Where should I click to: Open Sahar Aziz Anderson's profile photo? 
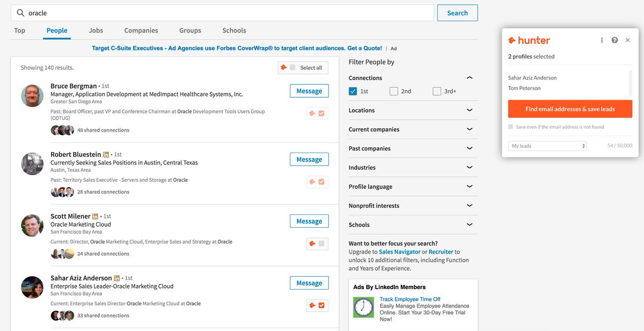point(32,287)
